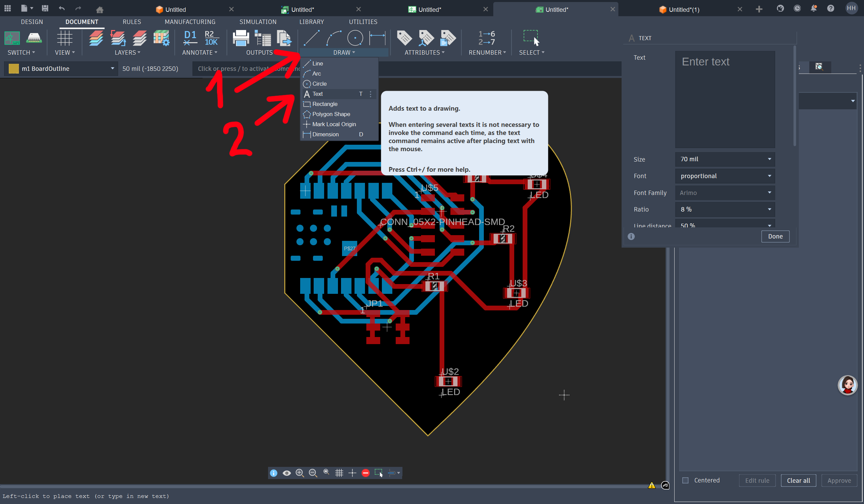Click the Switch to schematic icon
The height and width of the screenshot is (504, 864).
point(12,38)
